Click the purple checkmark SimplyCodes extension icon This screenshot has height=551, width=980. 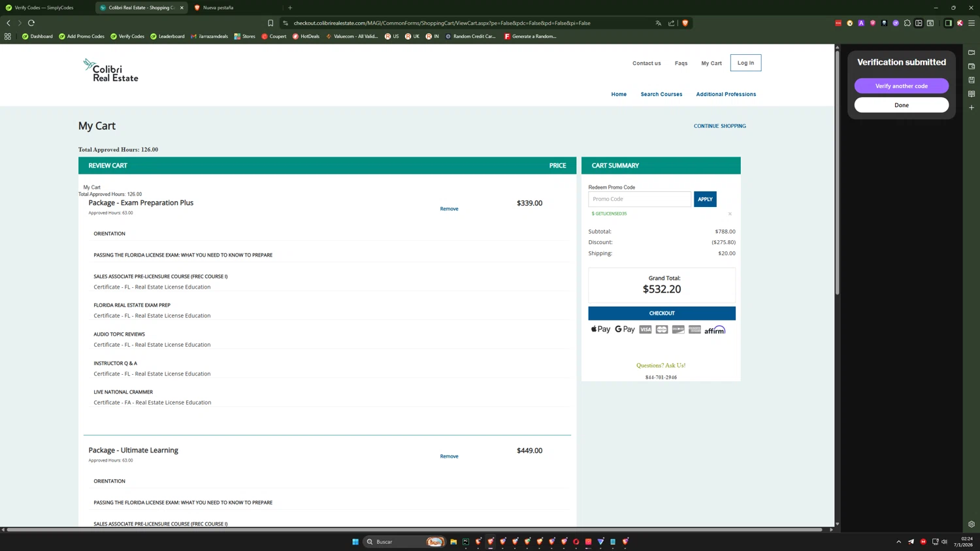coord(896,23)
